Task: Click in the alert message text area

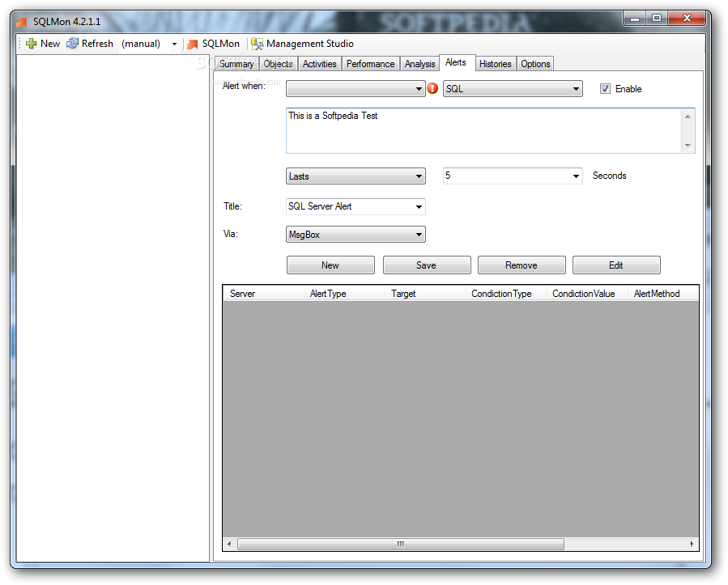Action: coord(483,131)
